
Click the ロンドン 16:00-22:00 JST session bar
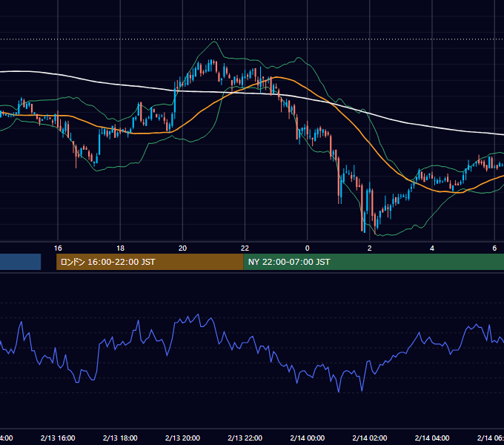[150, 262]
